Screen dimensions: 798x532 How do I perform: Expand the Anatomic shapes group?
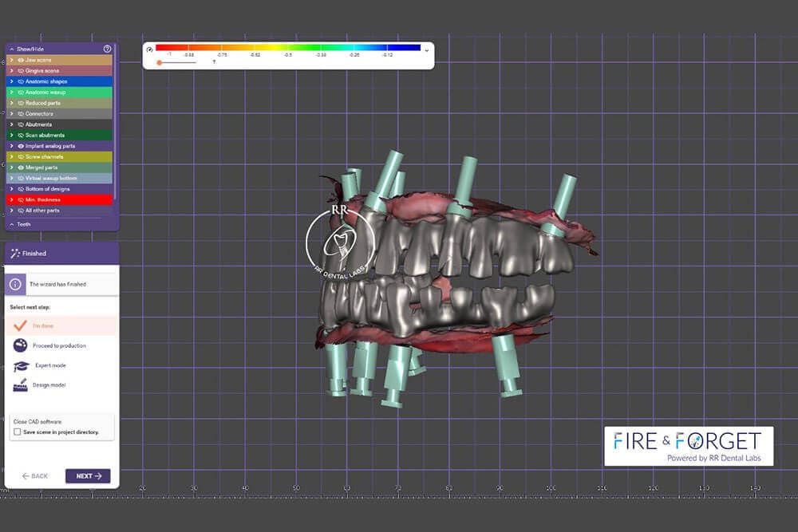pyautogui.click(x=11, y=81)
